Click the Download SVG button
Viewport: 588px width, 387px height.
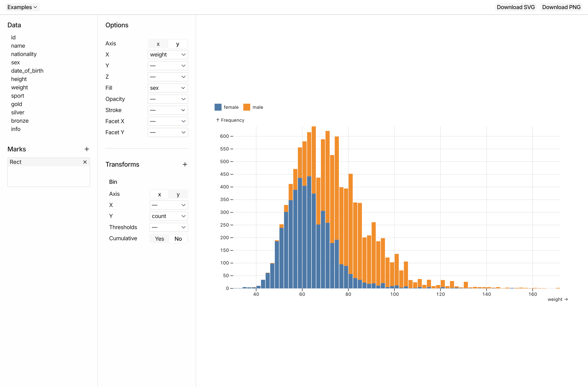(516, 7)
